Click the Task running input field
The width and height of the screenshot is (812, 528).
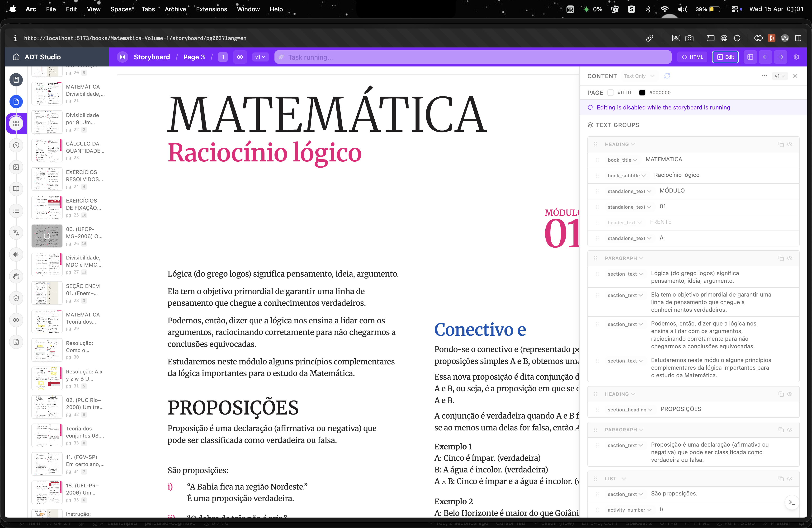473,57
